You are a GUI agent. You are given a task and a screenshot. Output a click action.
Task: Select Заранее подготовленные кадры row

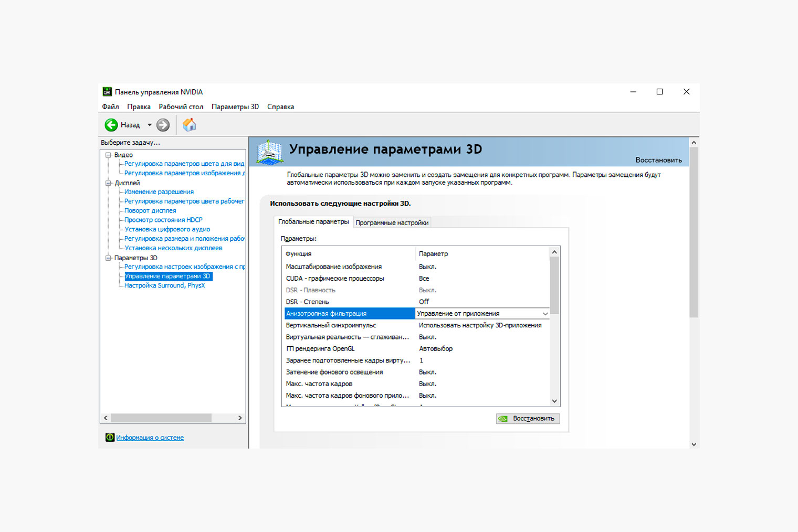click(416, 360)
